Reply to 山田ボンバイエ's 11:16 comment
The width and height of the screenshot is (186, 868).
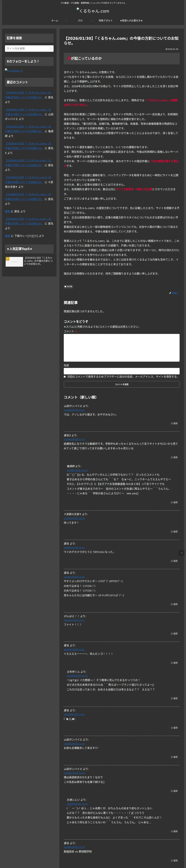174,791
